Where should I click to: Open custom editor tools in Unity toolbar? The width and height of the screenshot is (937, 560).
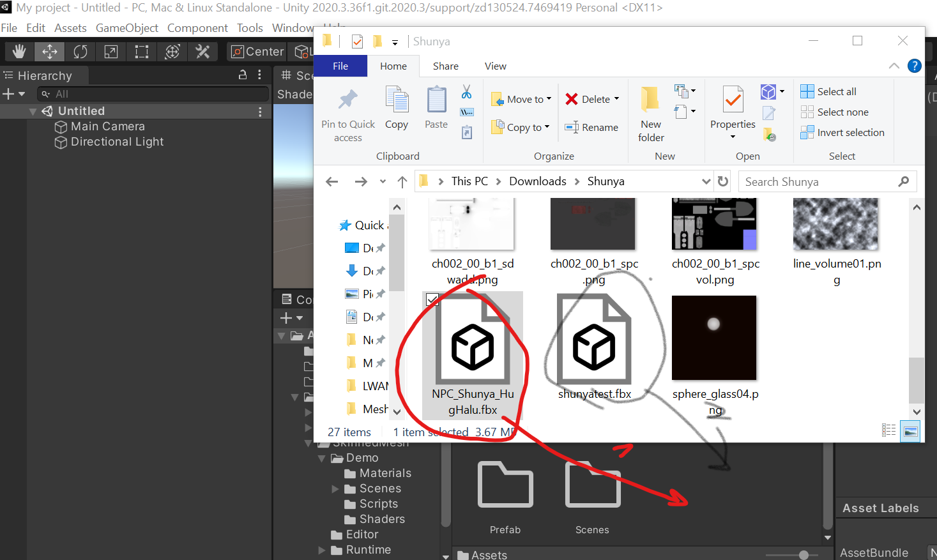tap(203, 52)
